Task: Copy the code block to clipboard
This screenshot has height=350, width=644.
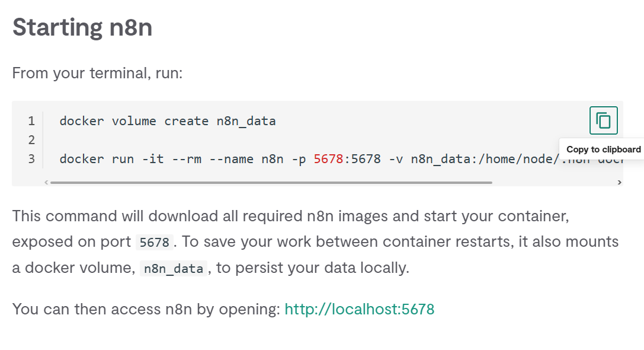Action: 603,120
